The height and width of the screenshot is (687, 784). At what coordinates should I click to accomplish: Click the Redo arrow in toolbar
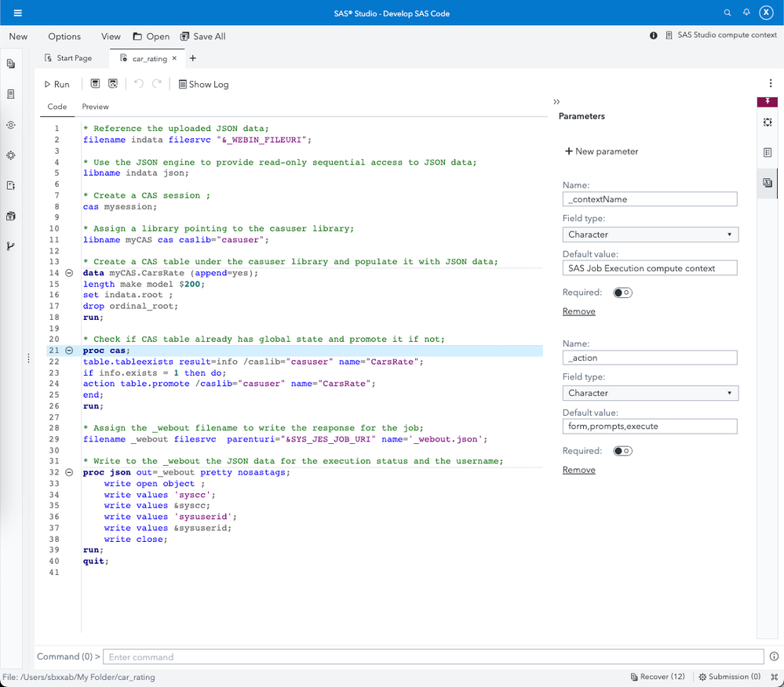[x=157, y=84]
